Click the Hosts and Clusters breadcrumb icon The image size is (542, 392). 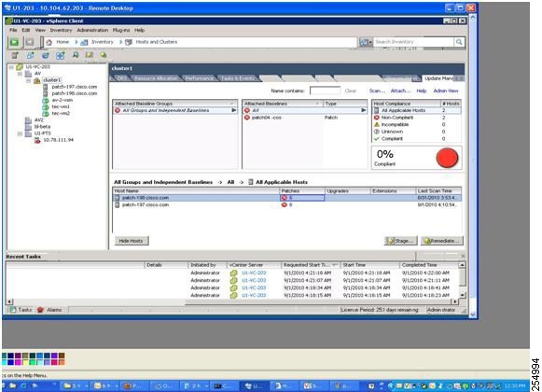[x=129, y=42]
